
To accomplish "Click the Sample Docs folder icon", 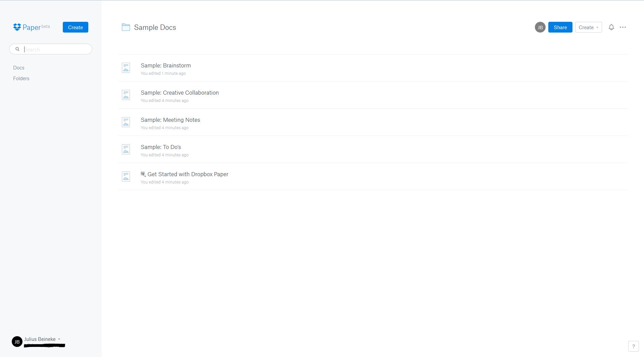I will (x=126, y=27).
